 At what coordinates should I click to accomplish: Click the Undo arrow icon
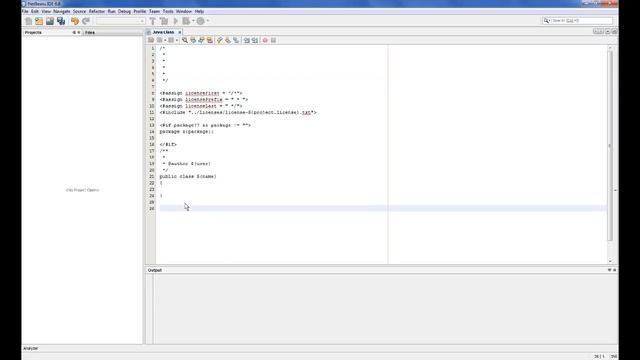(75, 21)
